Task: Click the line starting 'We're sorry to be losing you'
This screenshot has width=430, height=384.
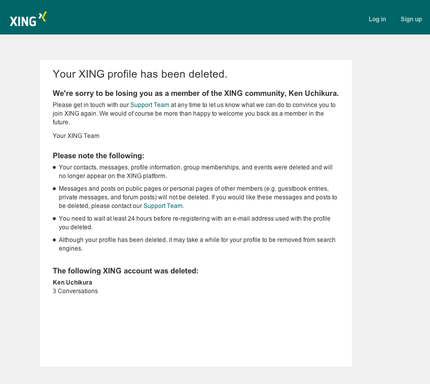Action: 196,93
